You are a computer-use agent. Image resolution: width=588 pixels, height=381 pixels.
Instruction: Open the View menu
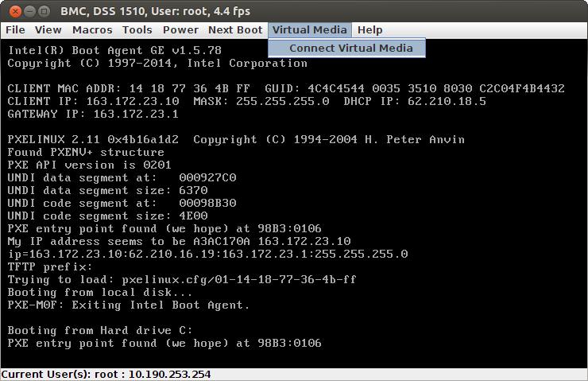pos(48,30)
